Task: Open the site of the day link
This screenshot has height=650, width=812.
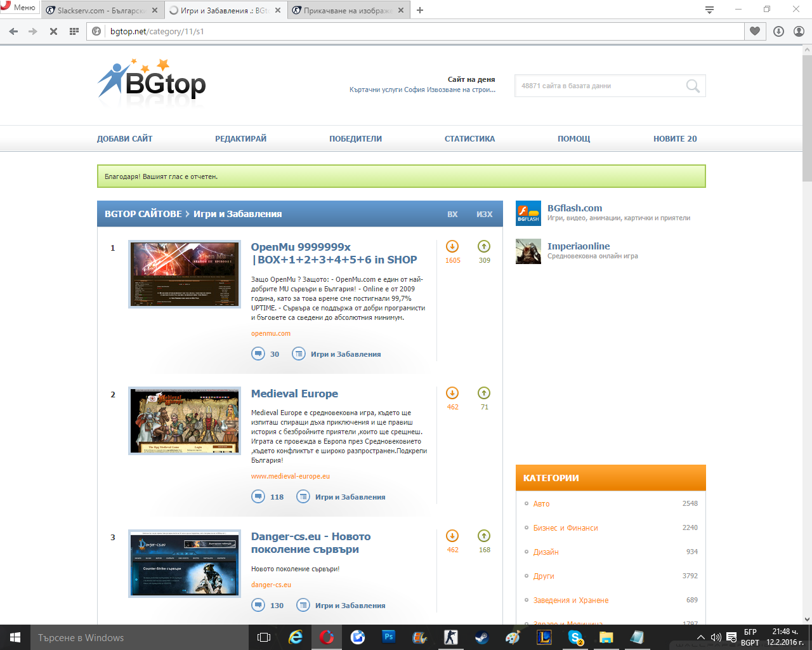Action: [422, 90]
